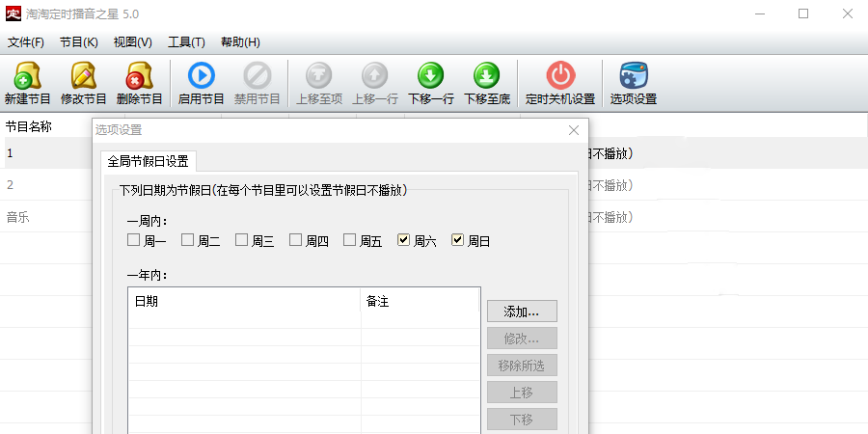Uncheck the 周日 holiday checkbox
The width and height of the screenshot is (868, 434).
coord(457,240)
